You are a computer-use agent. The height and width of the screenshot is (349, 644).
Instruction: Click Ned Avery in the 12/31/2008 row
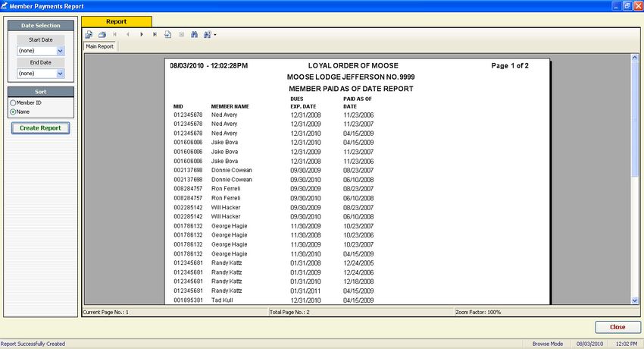coord(224,115)
